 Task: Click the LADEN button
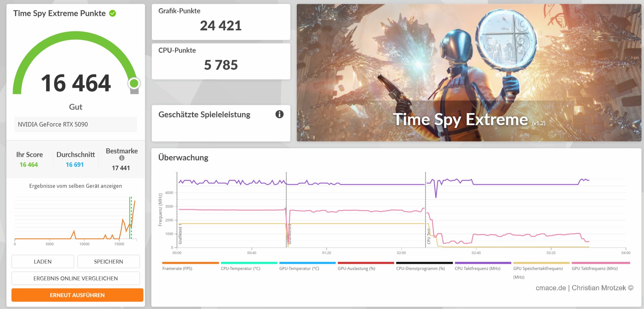click(x=43, y=261)
